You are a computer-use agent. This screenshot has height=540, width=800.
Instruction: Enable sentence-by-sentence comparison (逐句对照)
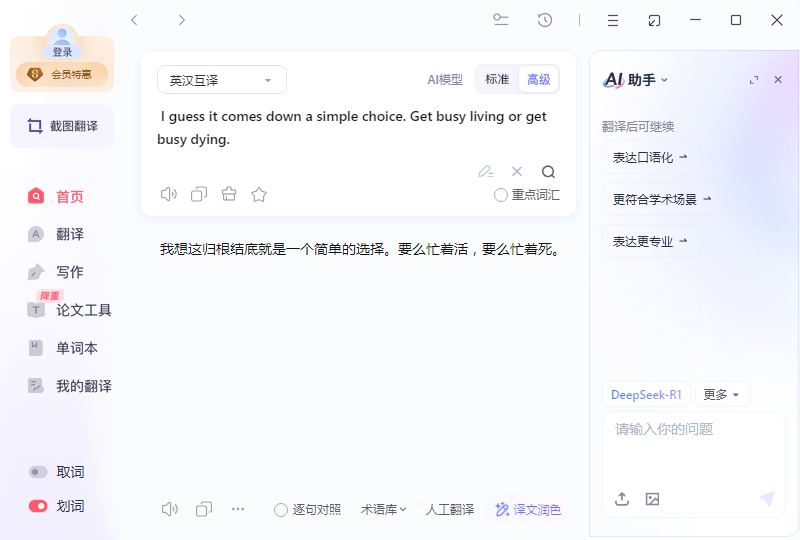pos(308,509)
